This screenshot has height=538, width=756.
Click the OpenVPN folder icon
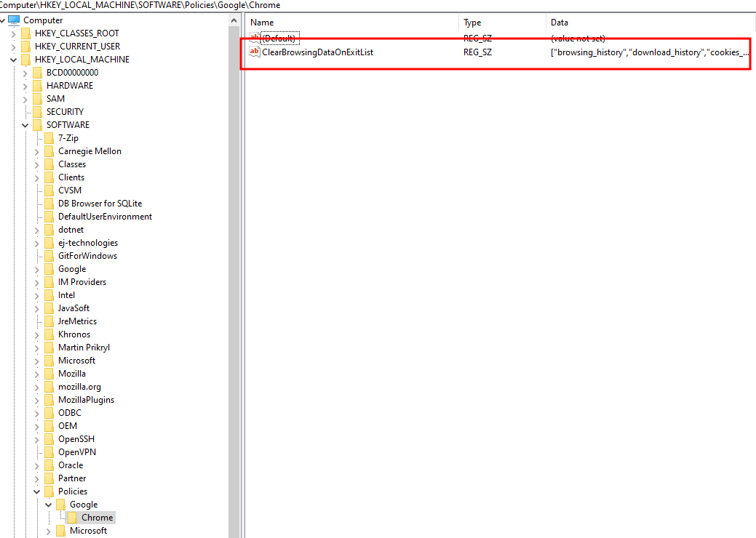(x=49, y=452)
